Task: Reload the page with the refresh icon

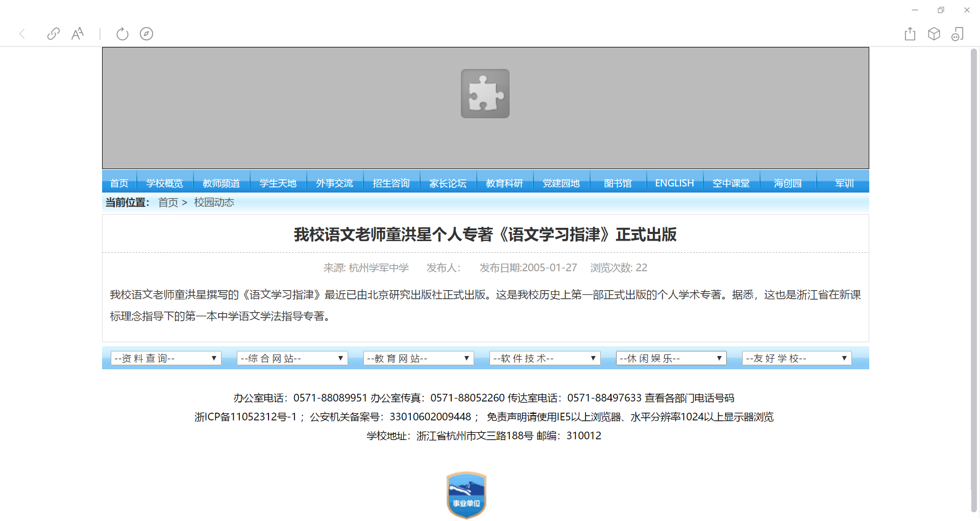Action: point(122,34)
